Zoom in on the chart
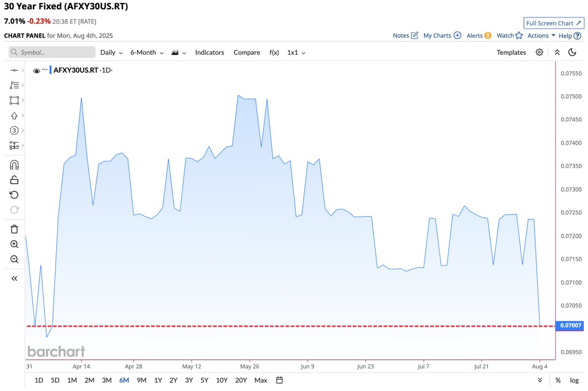Screen dimensions: 588x391 tap(14, 244)
